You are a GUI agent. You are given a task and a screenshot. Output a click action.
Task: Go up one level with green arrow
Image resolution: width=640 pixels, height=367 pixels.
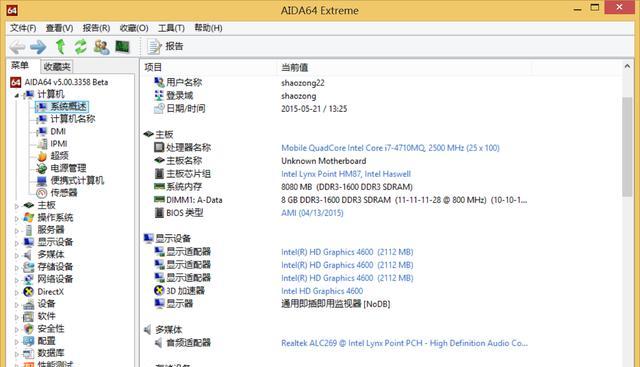click(60, 47)
